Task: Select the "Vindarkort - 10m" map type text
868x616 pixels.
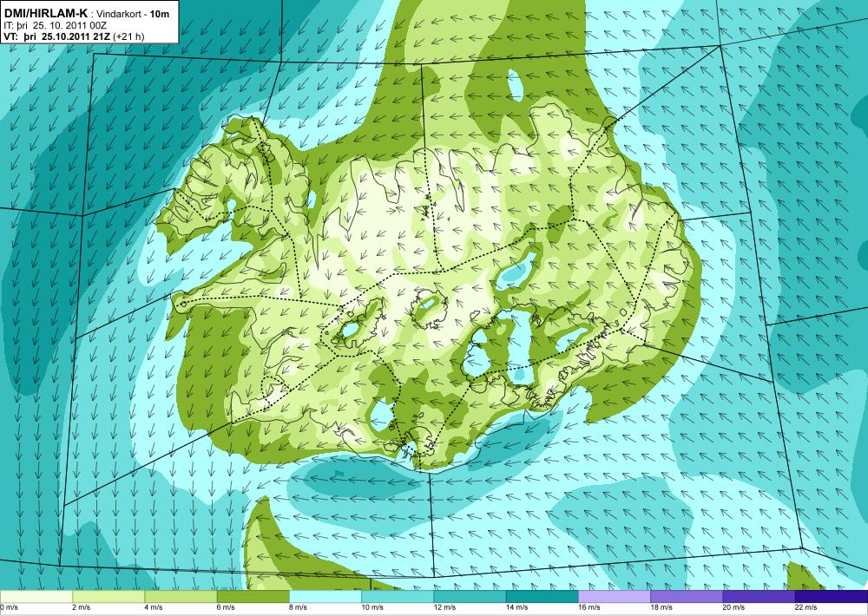Action: [133, 15]
